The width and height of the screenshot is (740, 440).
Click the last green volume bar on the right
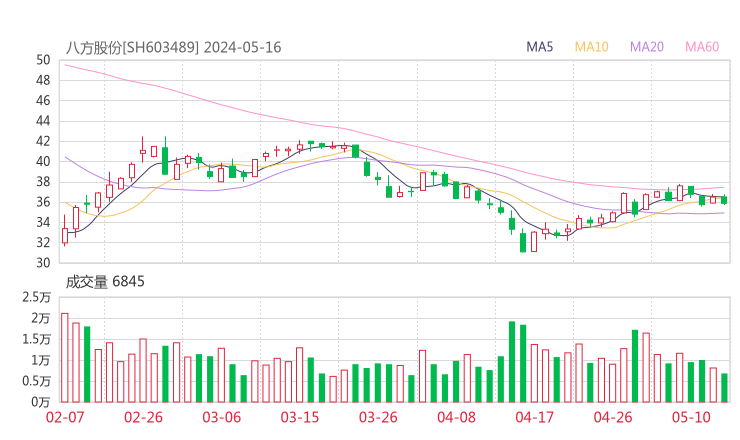724,388
